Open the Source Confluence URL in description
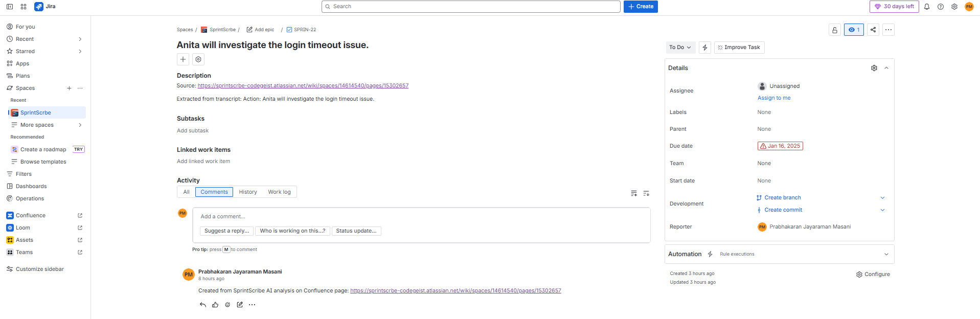Screen dimensions: 980x319 click(303, 86)
